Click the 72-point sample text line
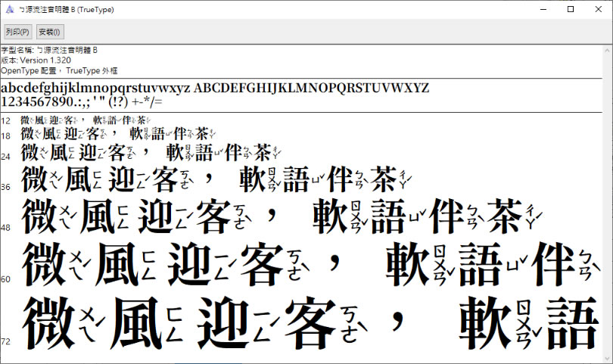Screen dimensions: 613x364 pyautogui.click(x=312, y=322)
